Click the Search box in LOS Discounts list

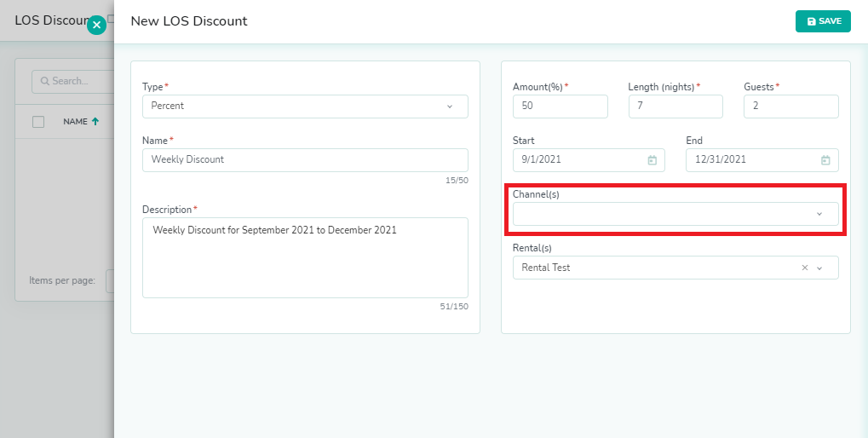pyautogui.click(x=73, y=82)
